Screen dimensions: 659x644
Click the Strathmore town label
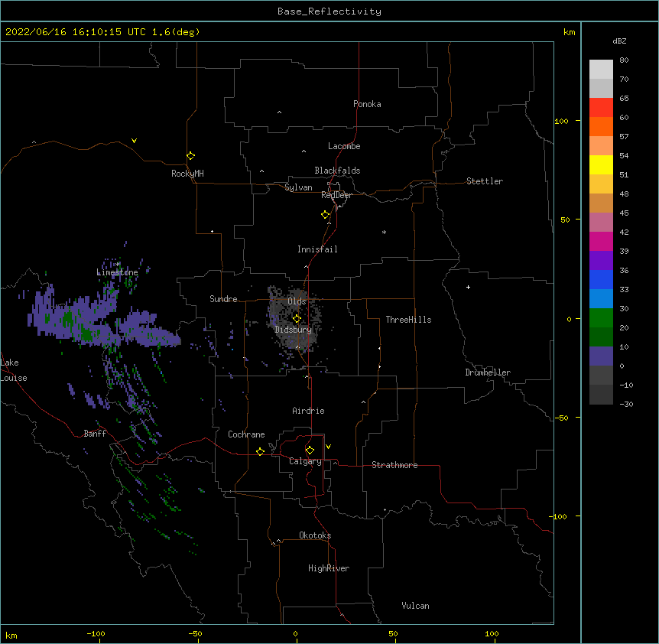coord(394,465)
